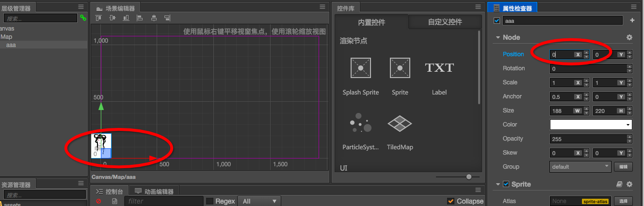Open Node section gear settings
Viewport: 644px width, 206px height.
(x=629, y=37)
